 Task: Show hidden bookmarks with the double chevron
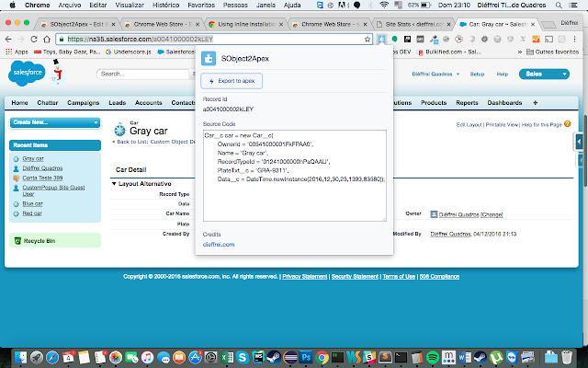pos(520,52)
